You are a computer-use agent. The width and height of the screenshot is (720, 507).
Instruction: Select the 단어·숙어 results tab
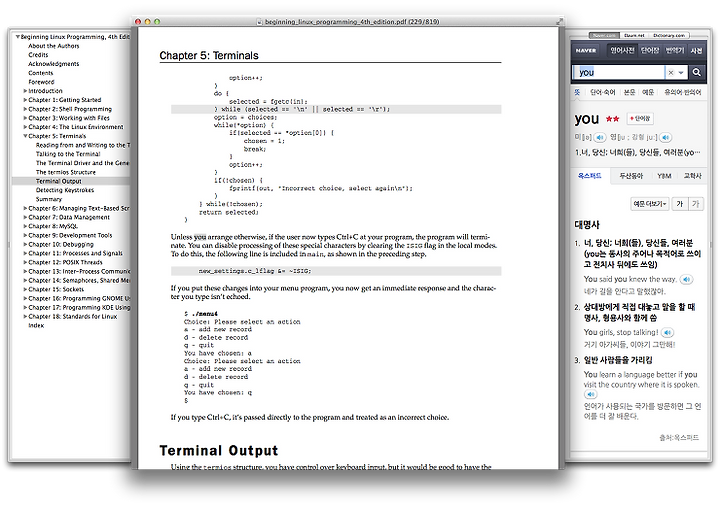602,92
